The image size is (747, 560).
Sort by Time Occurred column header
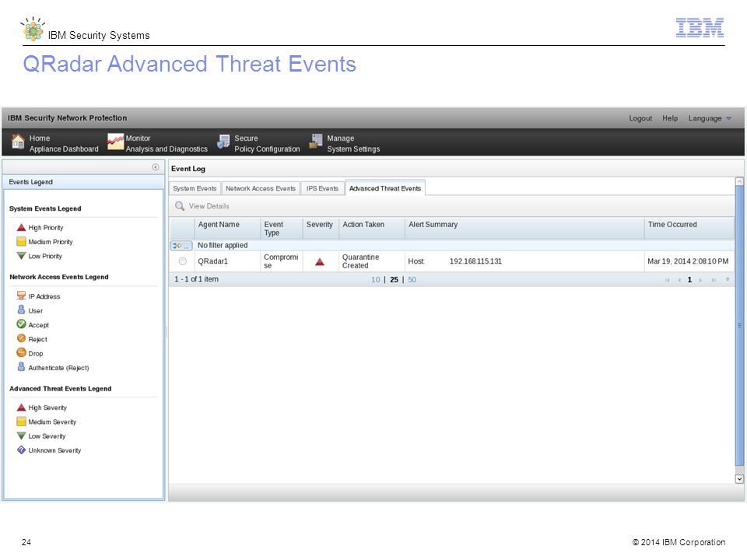point(689,229)
